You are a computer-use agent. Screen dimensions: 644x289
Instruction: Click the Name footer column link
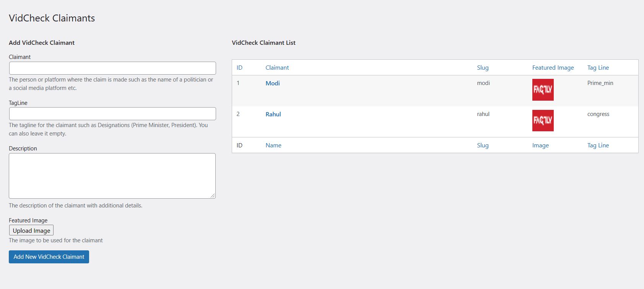pyautogui.click(x=273, y=145)
